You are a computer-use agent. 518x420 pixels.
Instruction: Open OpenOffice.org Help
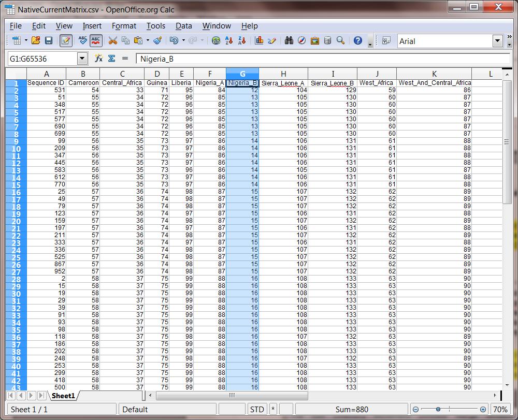click(x=358, y=40)
